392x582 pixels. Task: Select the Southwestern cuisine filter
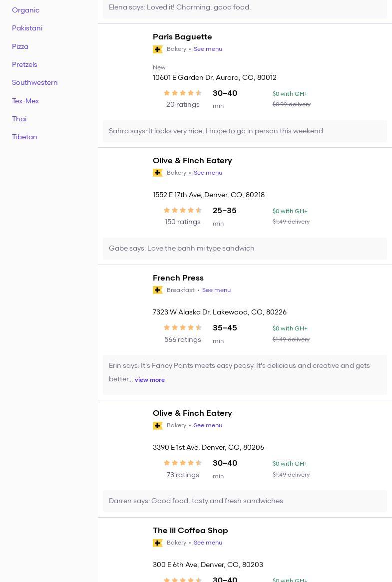[35, 82]
